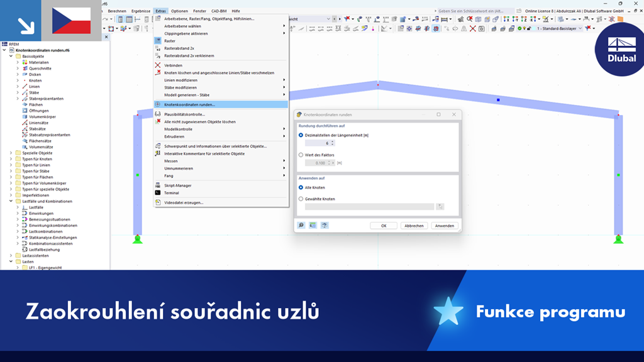
Task: Click the find-with-red-X icon in first toolbar
Action: (469, 19)
